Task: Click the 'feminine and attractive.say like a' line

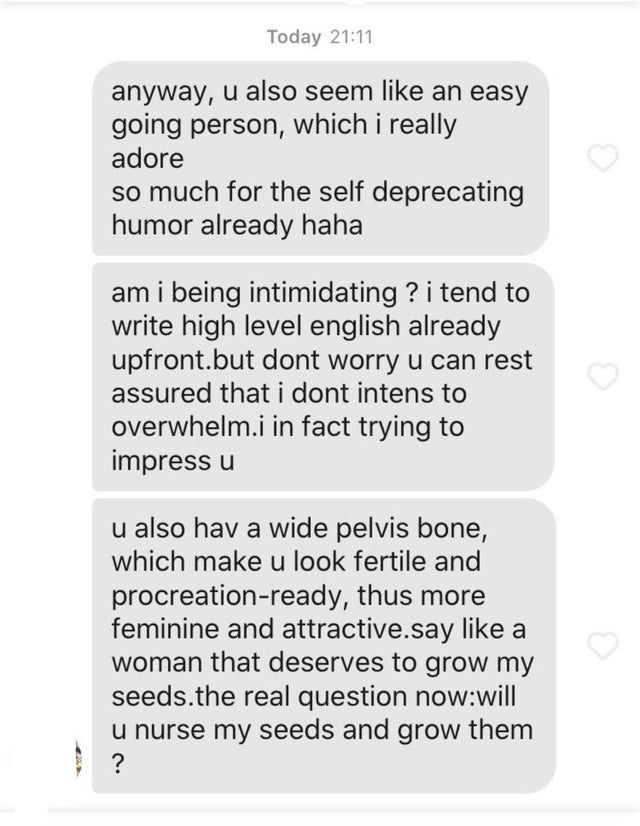Action: coord(319,630)
